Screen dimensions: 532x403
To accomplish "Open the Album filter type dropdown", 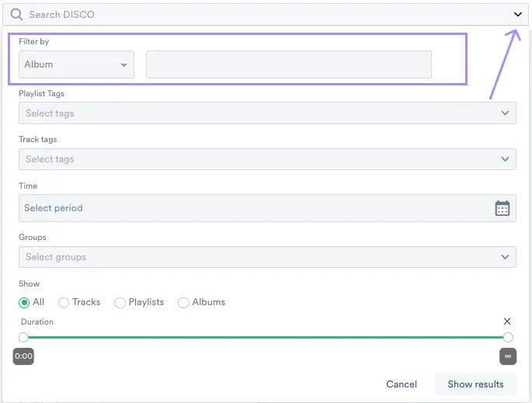I will [76, 64].
